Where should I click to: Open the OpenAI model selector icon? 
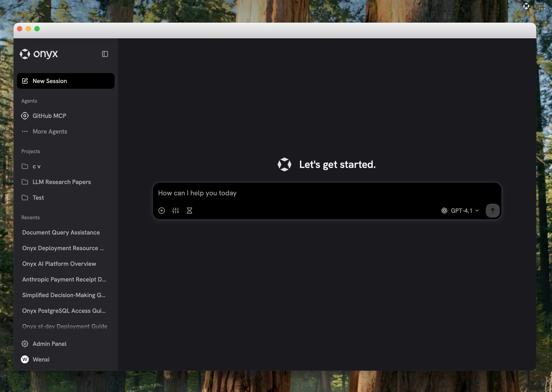click(x=444, y=211)
